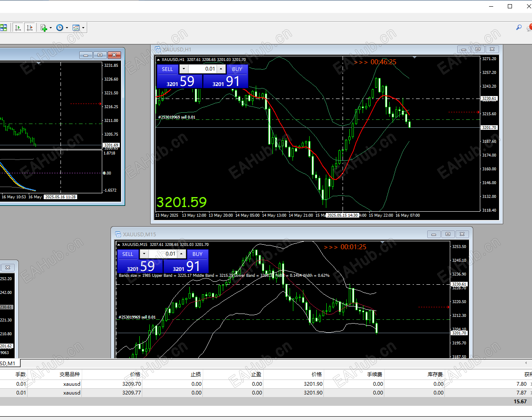532x420 pixels.
Task: Click the 2025.05.15 14:30 time label
Action: [x=343, y=215]
